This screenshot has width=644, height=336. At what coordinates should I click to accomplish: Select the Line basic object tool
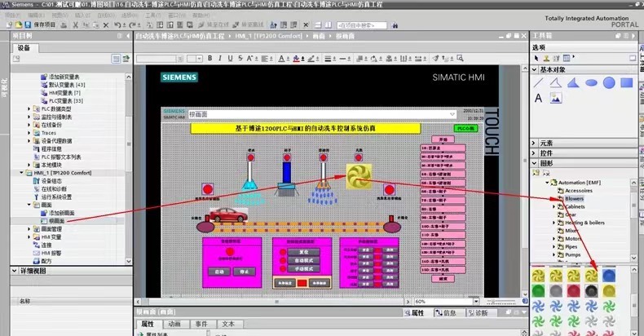click(x=538, y=82)
